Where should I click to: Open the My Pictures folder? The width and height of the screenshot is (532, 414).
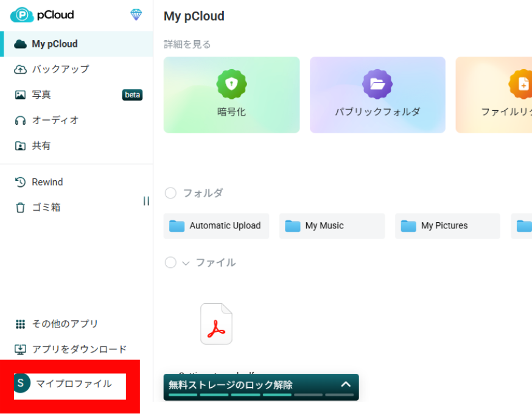(447, 226)
